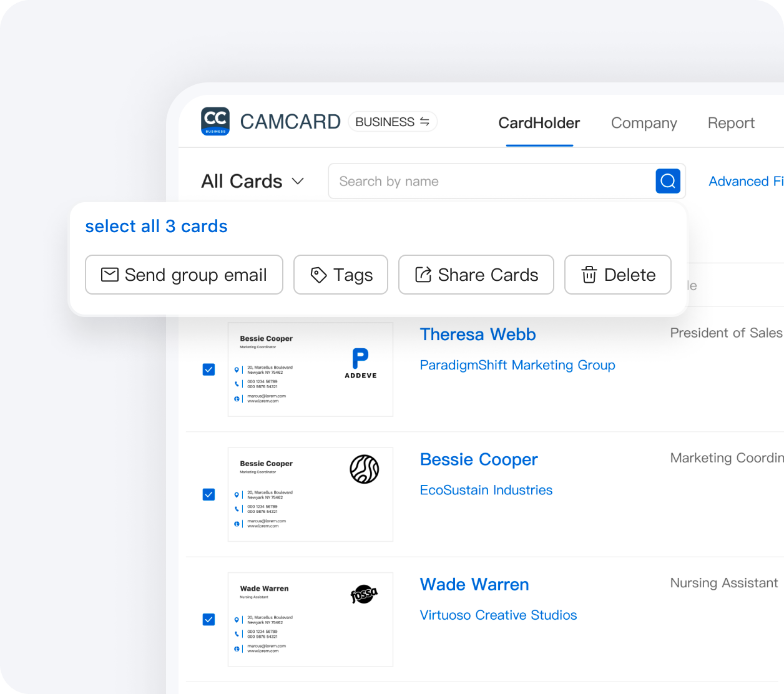
Task: Click the phone icon on Wade Warren's card
Action: click(x=237, y=633)
